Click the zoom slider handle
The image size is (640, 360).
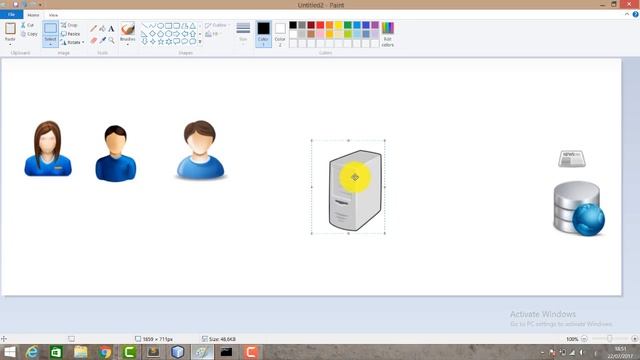(609, 339)
